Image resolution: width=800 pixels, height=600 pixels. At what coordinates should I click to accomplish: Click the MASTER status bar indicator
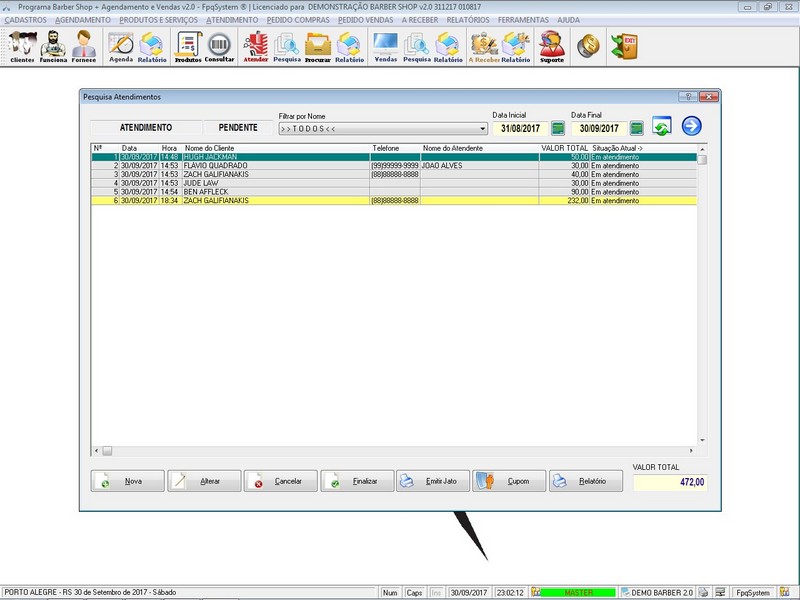(x=578, y=592)
